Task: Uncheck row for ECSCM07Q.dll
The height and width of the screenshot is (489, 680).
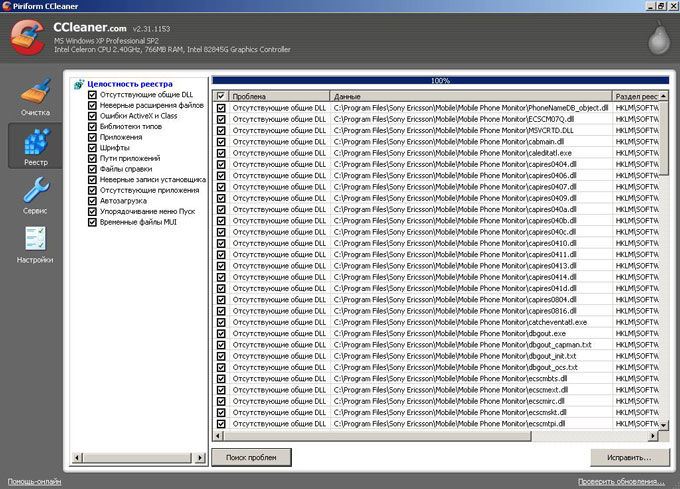Action: point(221,119)
